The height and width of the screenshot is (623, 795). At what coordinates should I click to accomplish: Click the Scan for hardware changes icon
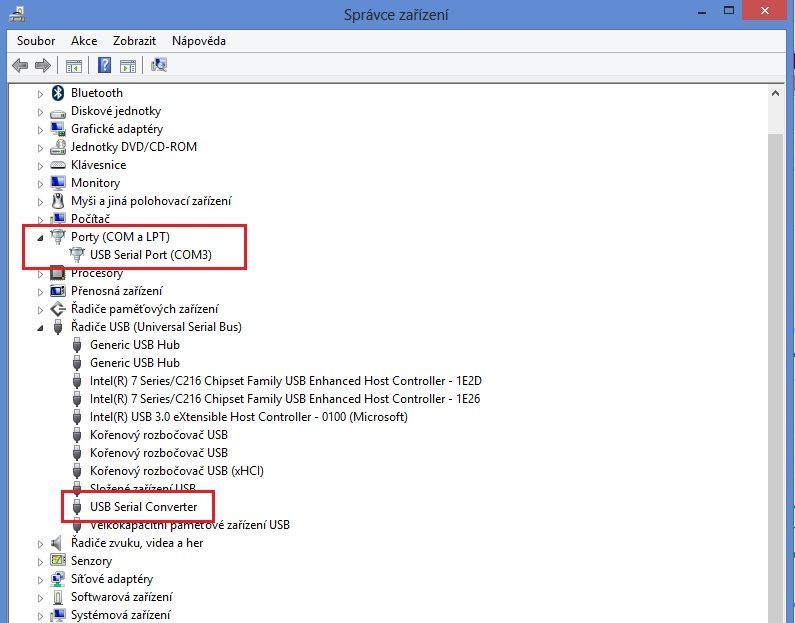159,66
